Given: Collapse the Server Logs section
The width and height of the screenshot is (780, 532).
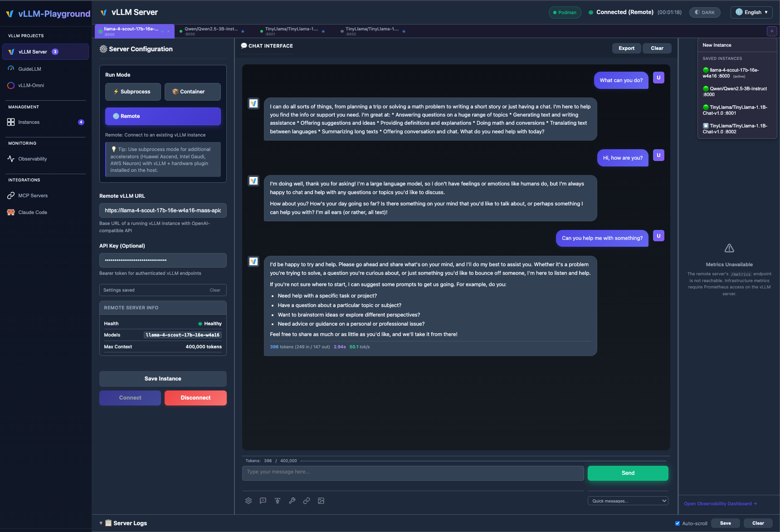Looking at the screenshot, I should tap(101, 523).
